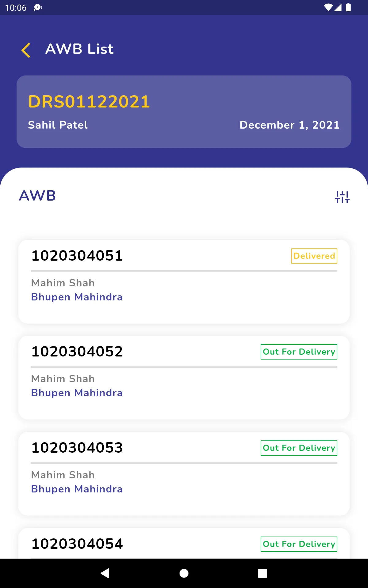Tap Out For Delivery badge on 1020304052

coord(299,352)
